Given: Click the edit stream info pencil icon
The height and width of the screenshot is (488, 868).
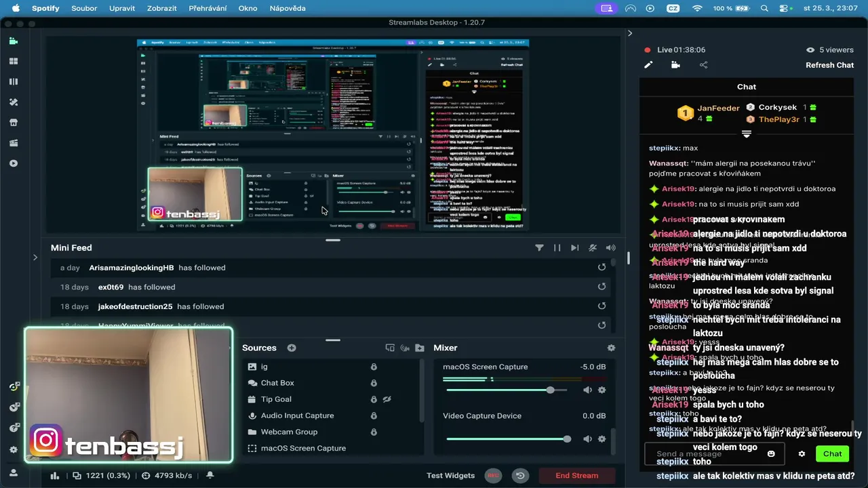Looking at the screenshot, I should tap(648, 65).
